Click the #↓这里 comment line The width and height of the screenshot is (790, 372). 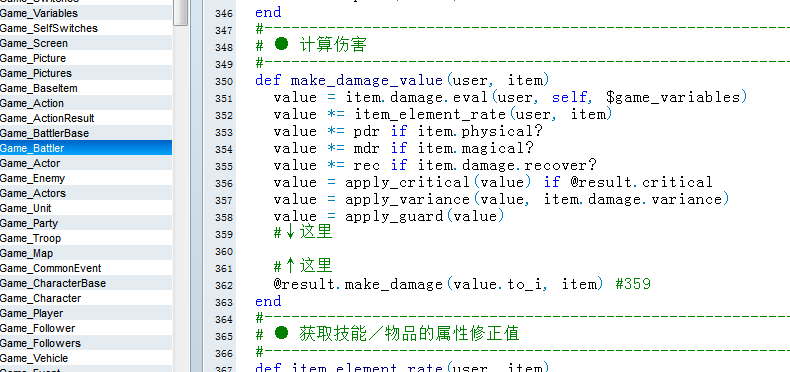pyautogui.click(x=303, y=232)
